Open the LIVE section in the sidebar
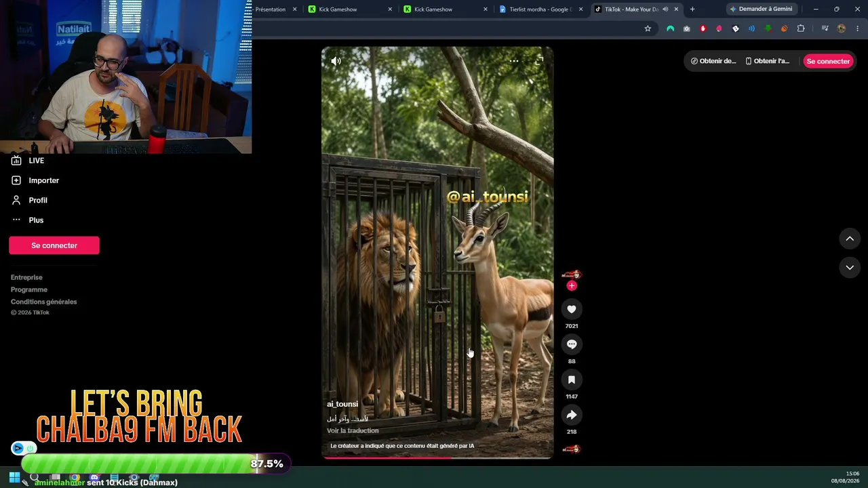This screenshot has height=488, width=868. pos(37,161)
